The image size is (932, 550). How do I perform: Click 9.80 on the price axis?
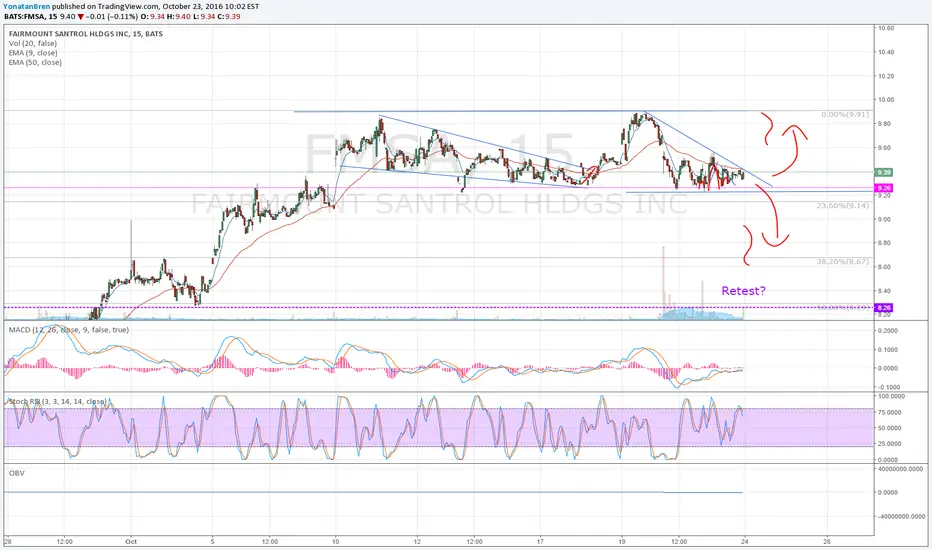[884, 124]
